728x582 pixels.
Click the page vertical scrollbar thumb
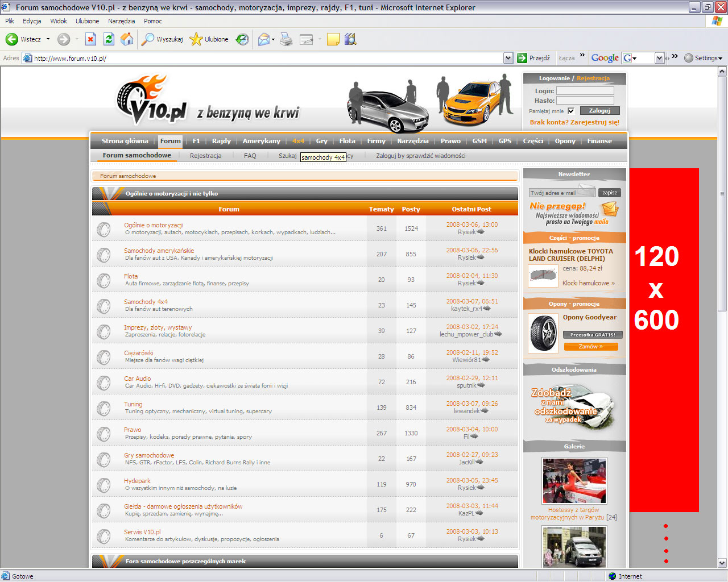(722, 193)
